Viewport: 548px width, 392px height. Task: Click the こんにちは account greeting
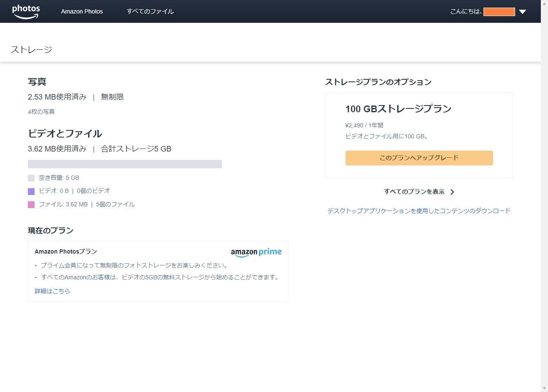pos(466,11)
